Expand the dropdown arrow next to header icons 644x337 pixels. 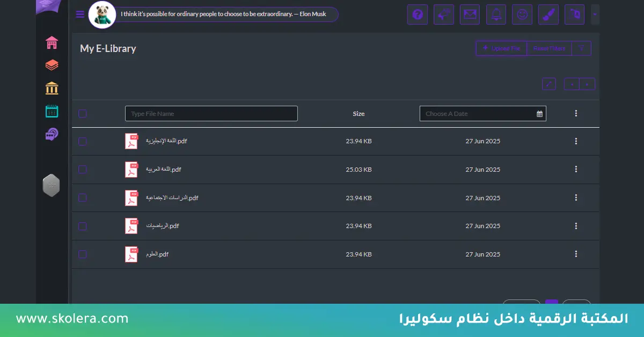[x=595, y=14]
